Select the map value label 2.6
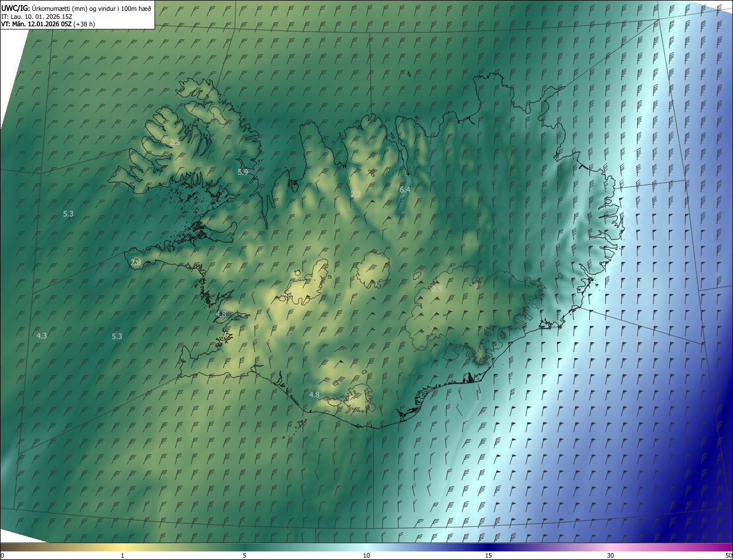 tap(175, 142)
